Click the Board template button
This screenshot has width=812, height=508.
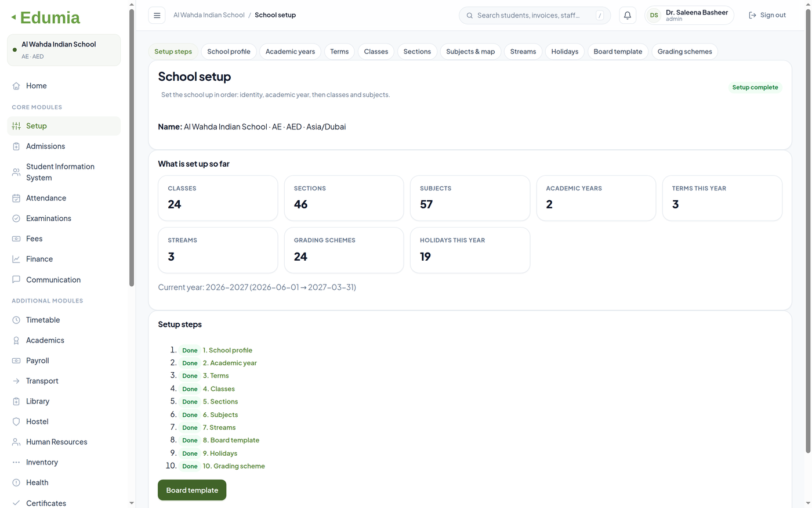192,490
